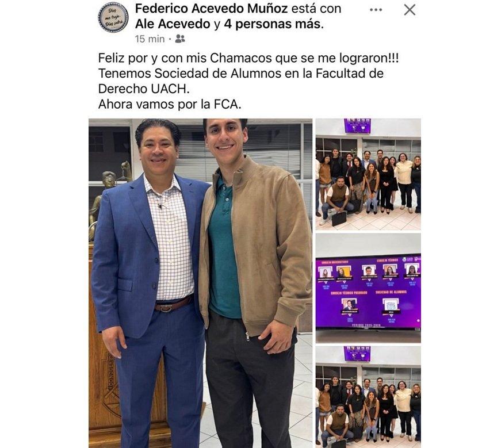The width and height of the screenshot is (482, 448).
Task: Open the large photo of two men
Action: coord(200,282)
